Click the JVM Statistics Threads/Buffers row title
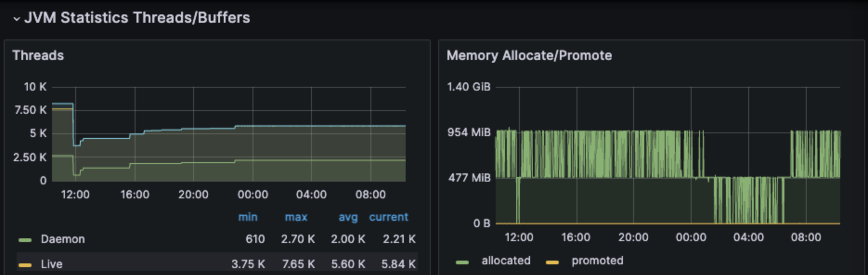 [x=137, y=18]
